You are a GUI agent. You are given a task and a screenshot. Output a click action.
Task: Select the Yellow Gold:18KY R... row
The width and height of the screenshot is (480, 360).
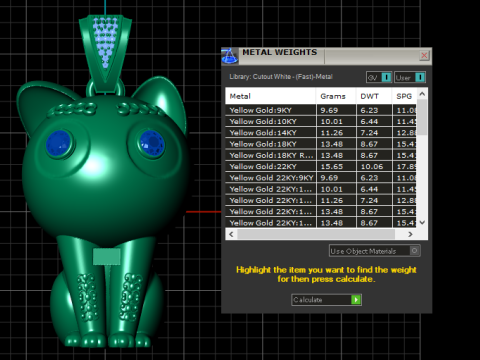(321, 155)
